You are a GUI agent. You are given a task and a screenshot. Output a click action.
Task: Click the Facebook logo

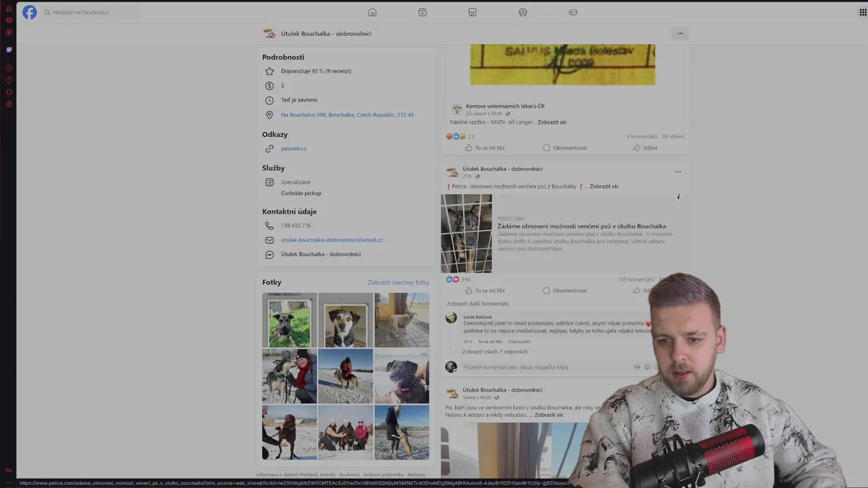point(30,12)
